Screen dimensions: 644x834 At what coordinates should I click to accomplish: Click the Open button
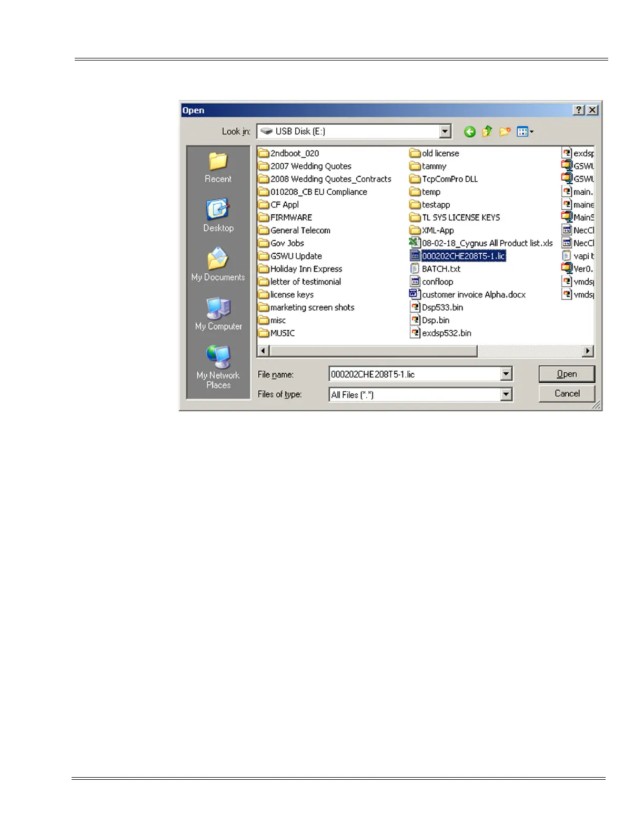pyautogui.click(x=567, y=374)
